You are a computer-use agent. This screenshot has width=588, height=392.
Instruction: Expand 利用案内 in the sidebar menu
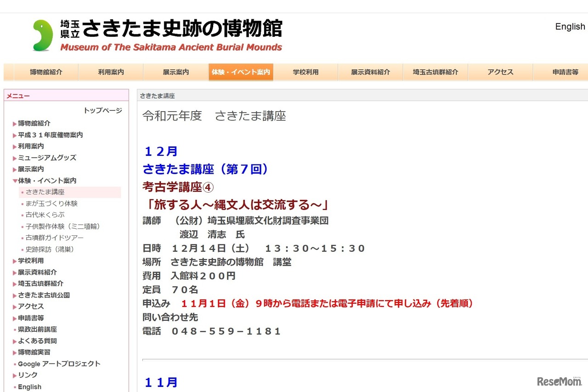(x=31, y=146)
